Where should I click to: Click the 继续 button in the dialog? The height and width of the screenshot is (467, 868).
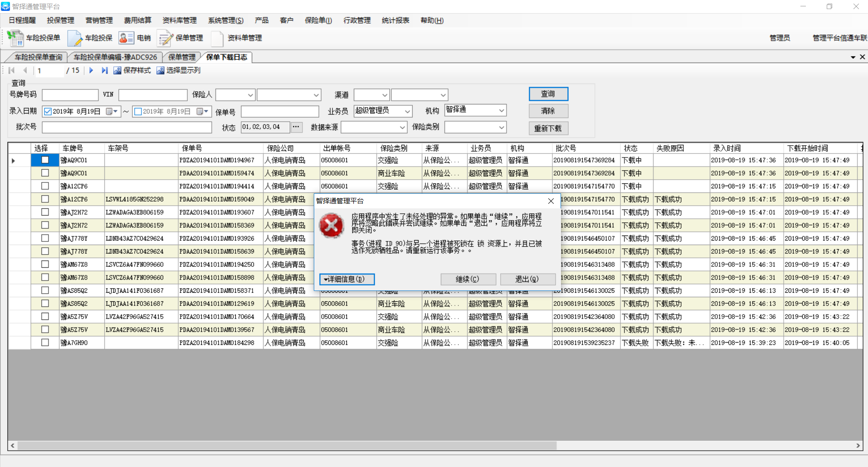pos(468,279)
